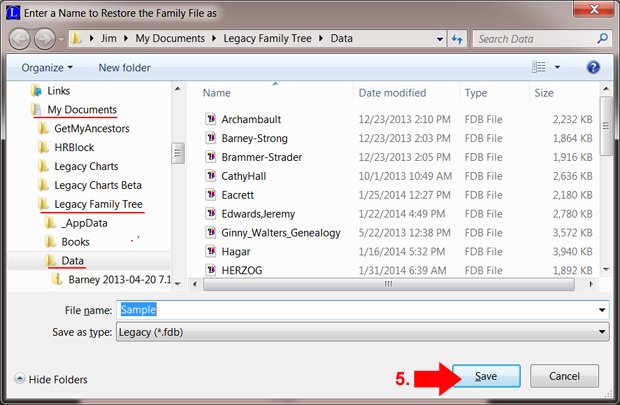Click the _AppData folder icon
Screen dimensions: 620x405
(x=50, y=223)
